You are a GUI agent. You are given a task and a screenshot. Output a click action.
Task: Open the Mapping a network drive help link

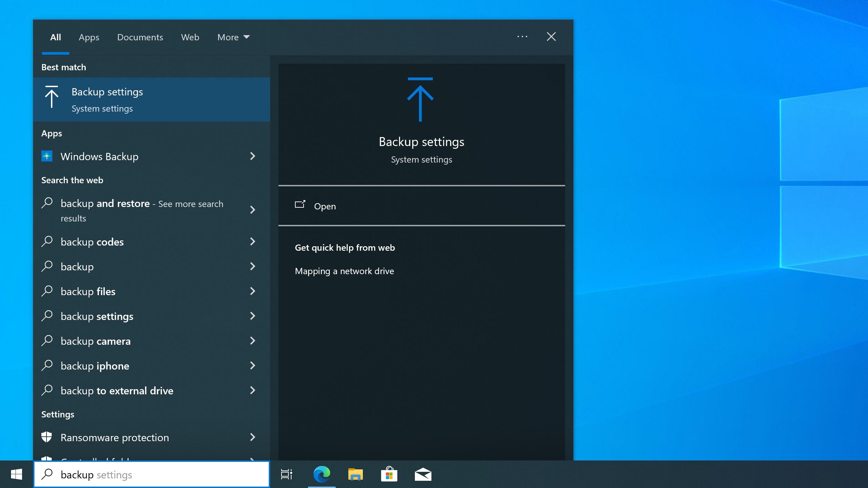(344, 271)
